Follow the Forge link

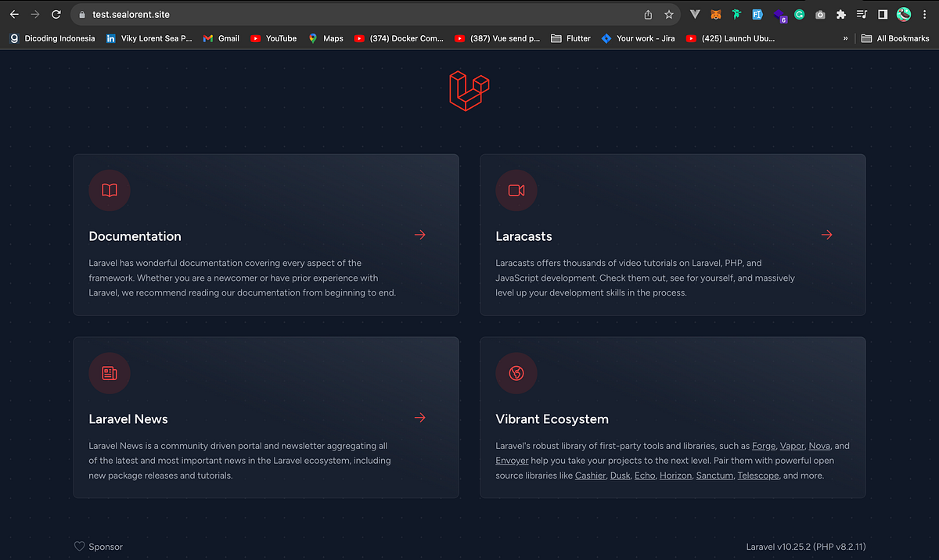click(x=763, y=445)
